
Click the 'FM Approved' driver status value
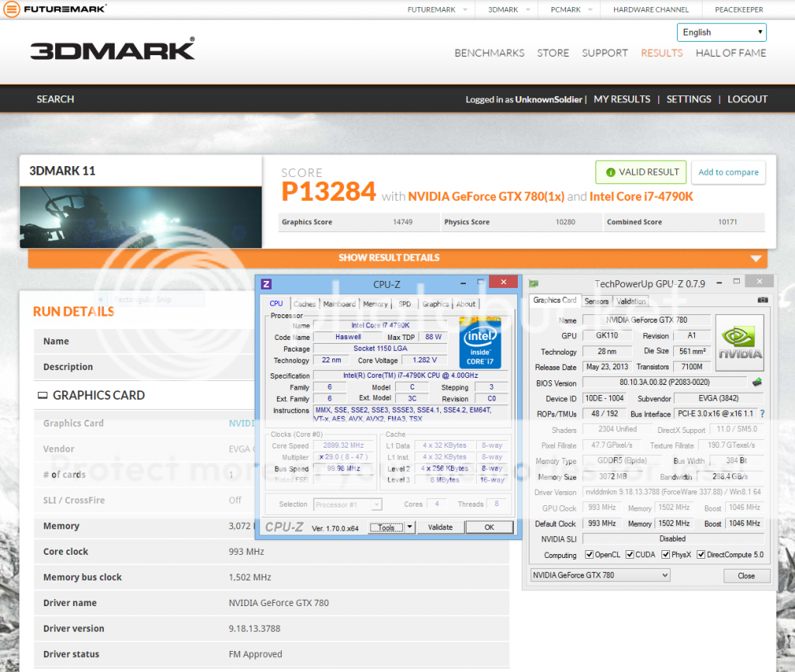(255, 654)
